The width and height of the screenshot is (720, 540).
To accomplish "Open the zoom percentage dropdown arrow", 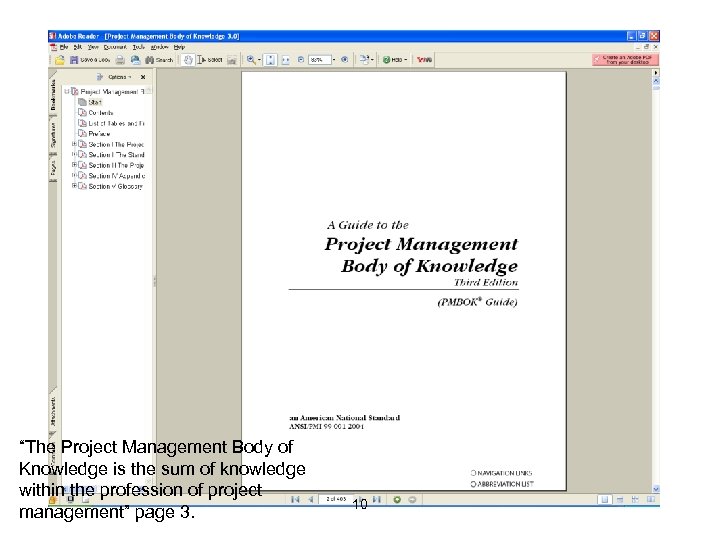I will (x=334, y=60).
